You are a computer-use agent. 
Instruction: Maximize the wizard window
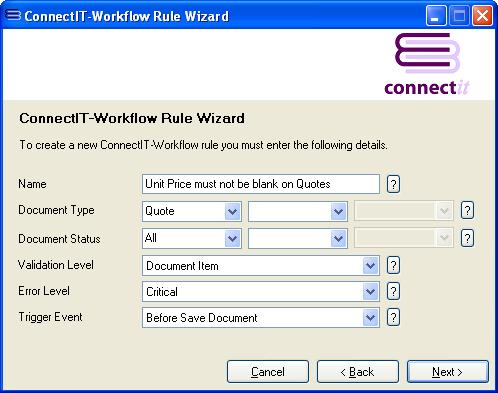(x=459, y=15)
